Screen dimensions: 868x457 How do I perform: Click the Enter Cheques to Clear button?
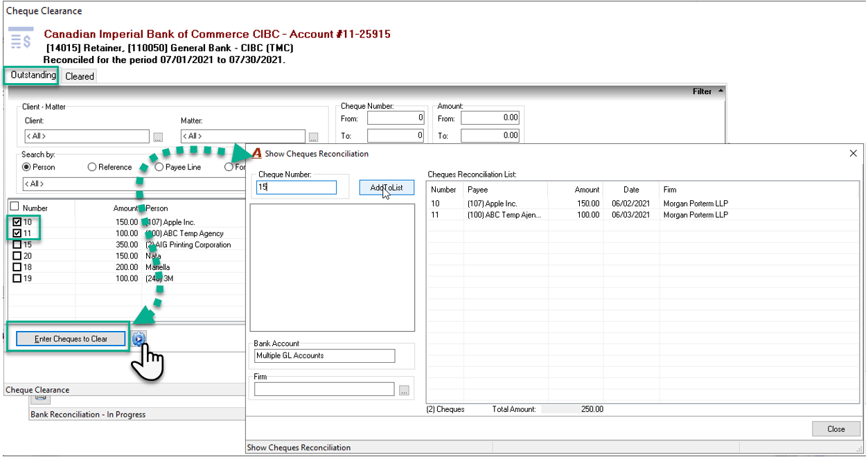(71, 339)
